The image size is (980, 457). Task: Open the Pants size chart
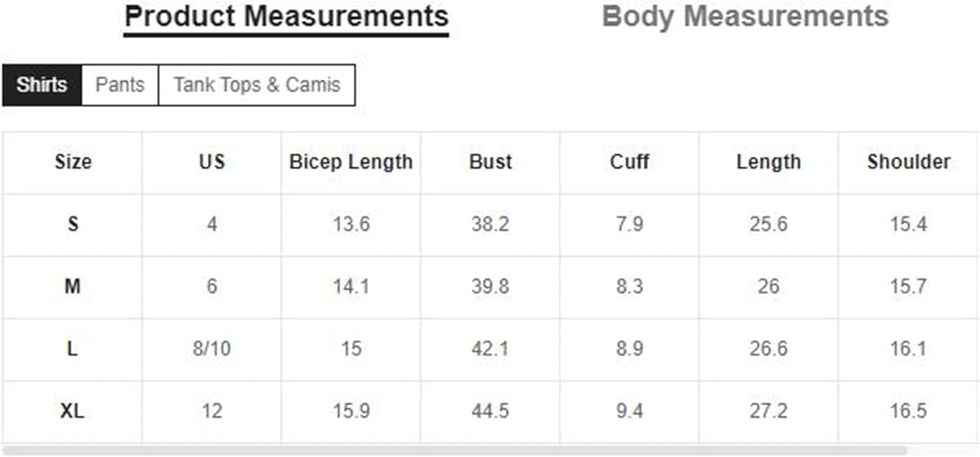click(x=120, y=85)
